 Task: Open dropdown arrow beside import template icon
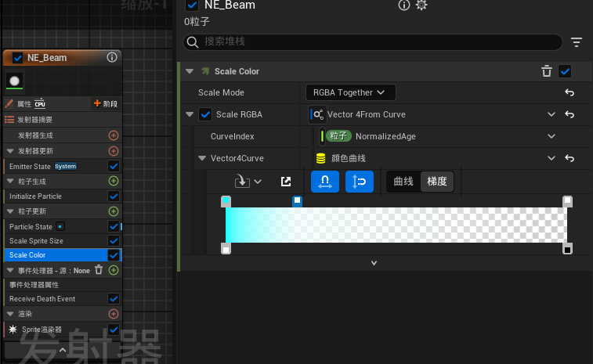[258, 182]
